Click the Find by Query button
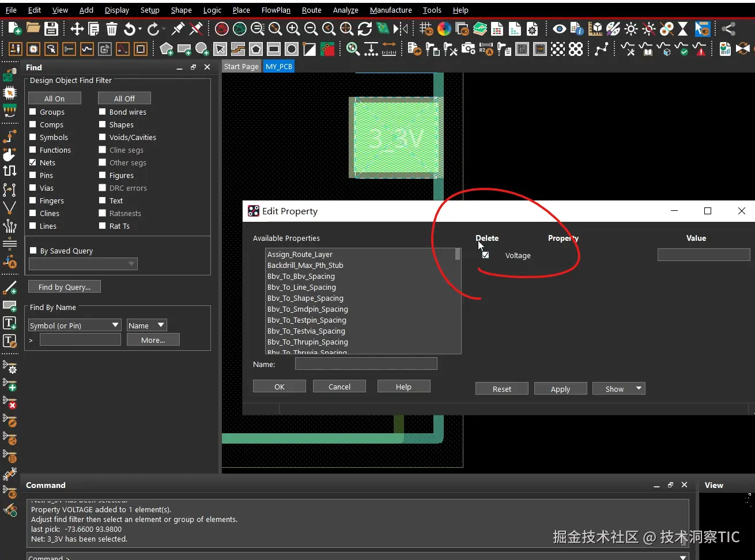This screenshot has height=560, width=755. 65,287
